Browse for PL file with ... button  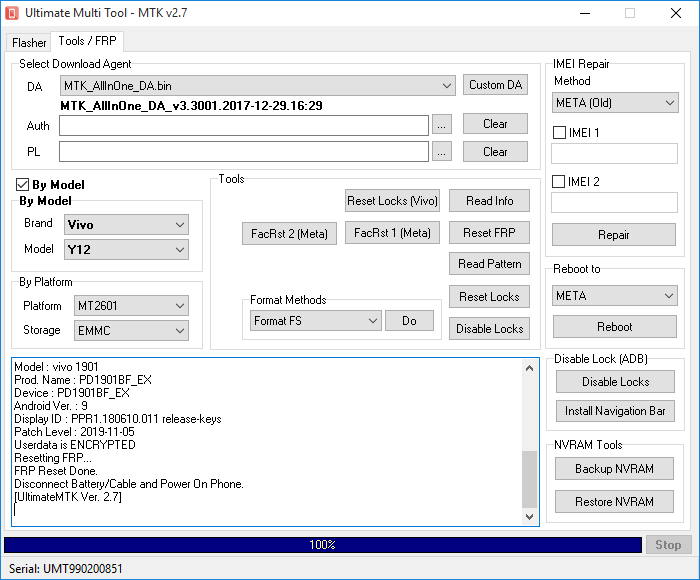(442, 152)
